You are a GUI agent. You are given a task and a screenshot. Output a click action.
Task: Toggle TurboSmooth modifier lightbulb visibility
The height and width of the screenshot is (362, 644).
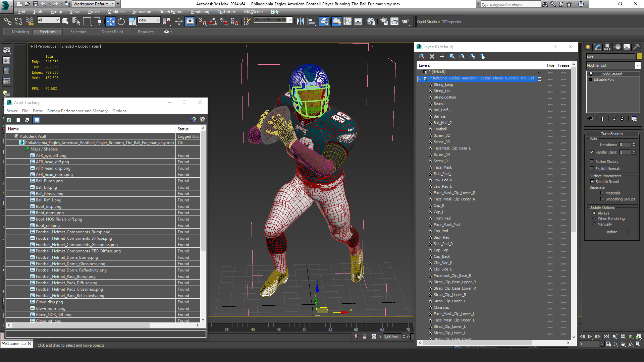pyautogui.click(x=591, y=74)
